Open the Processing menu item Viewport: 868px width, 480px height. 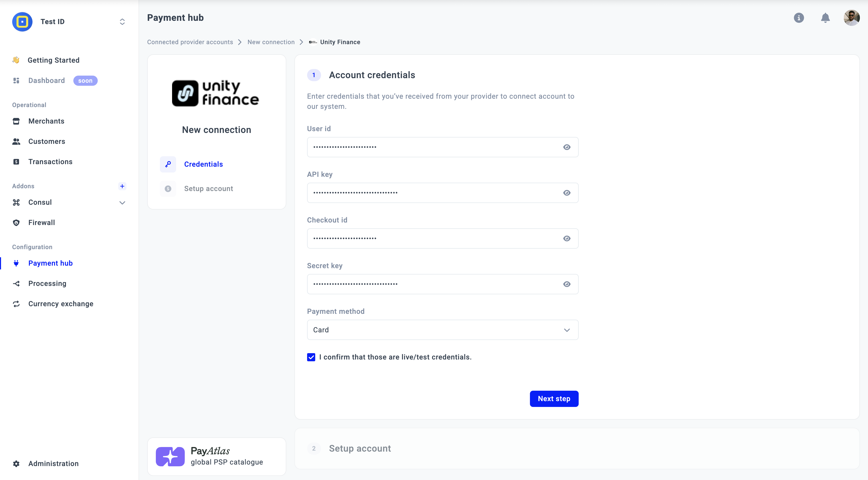tap(47, 284)
